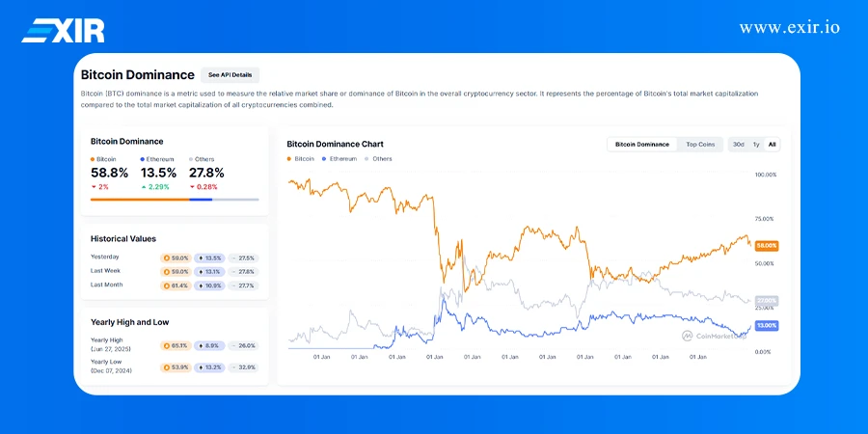
Task: Toggle the Ethereum series in chart legend
Action: [339, 158]
